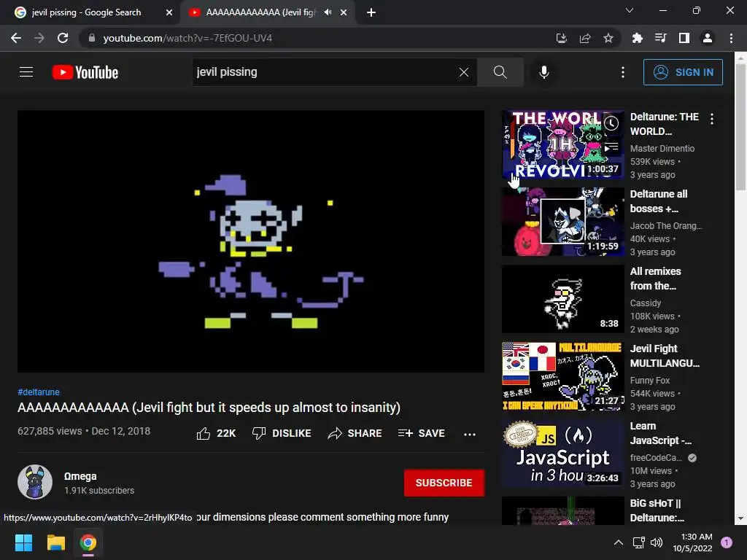Click the install app icon in address bar
The width and height of the screenshot is (747, 560).
(562, 38)
